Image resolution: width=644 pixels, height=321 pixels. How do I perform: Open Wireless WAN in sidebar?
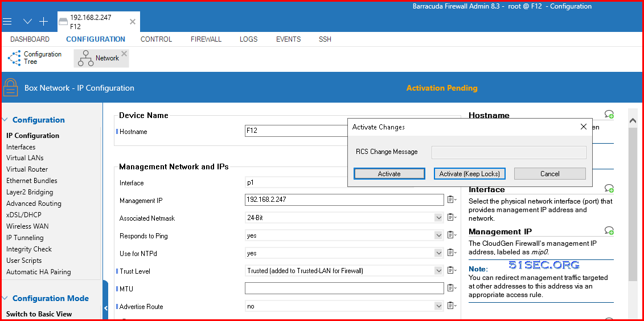pos(27,226)
